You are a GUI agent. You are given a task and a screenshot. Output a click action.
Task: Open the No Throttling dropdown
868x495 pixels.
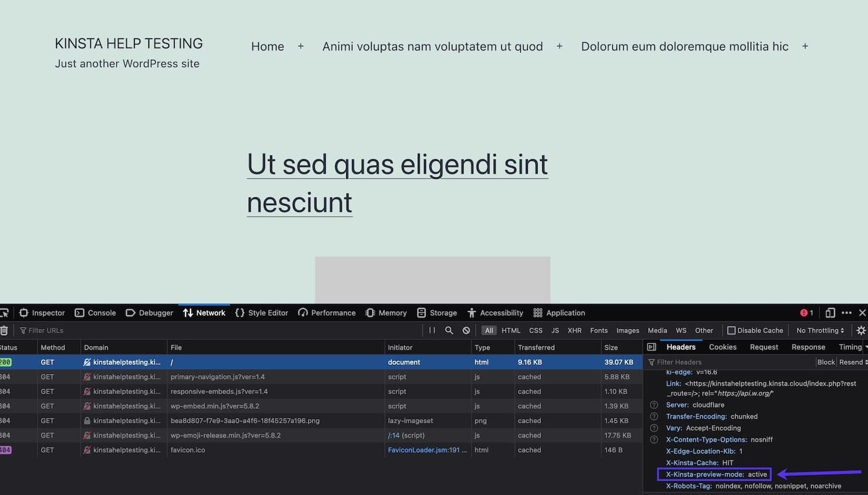(x=819, y=330)
